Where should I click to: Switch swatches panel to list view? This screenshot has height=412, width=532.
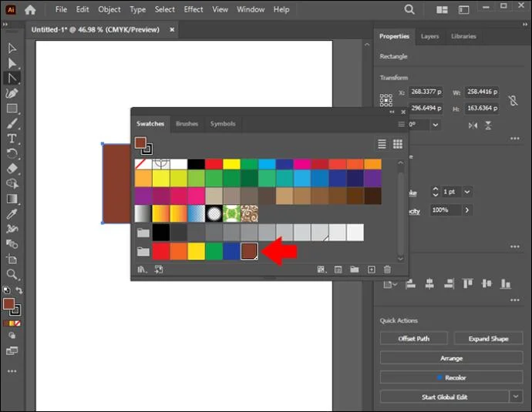coord(382,144)
